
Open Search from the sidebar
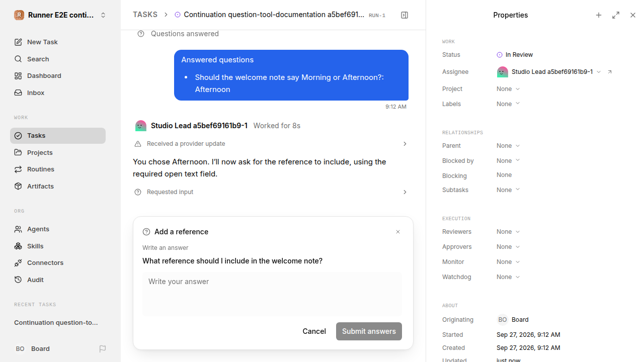[x=58, y=59]
